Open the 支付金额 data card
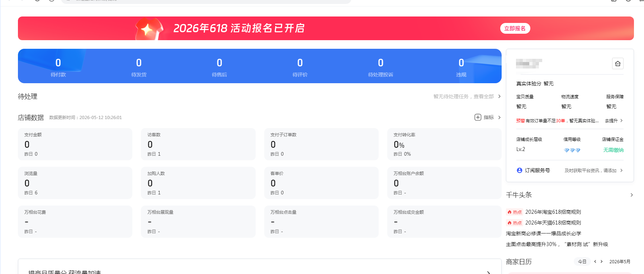This screenshot has height=274, width=644. [75, 144]
